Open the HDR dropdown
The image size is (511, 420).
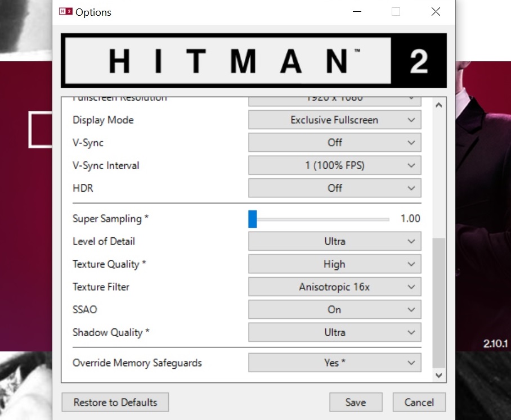[x=335, y=188]
